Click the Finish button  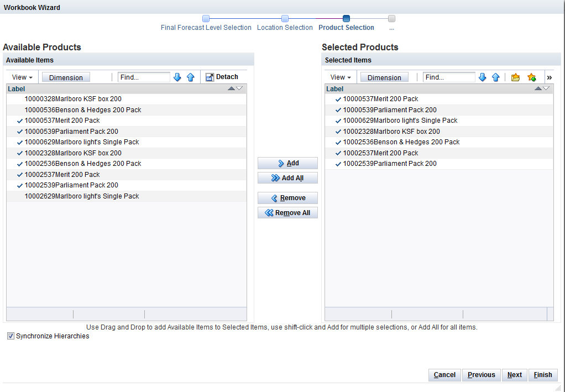point(543,375)
